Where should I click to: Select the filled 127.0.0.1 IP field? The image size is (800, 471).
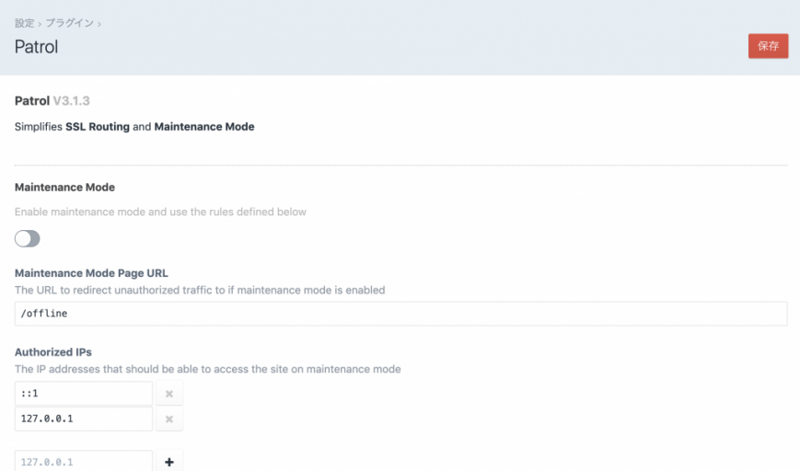(x=84, y=418)
